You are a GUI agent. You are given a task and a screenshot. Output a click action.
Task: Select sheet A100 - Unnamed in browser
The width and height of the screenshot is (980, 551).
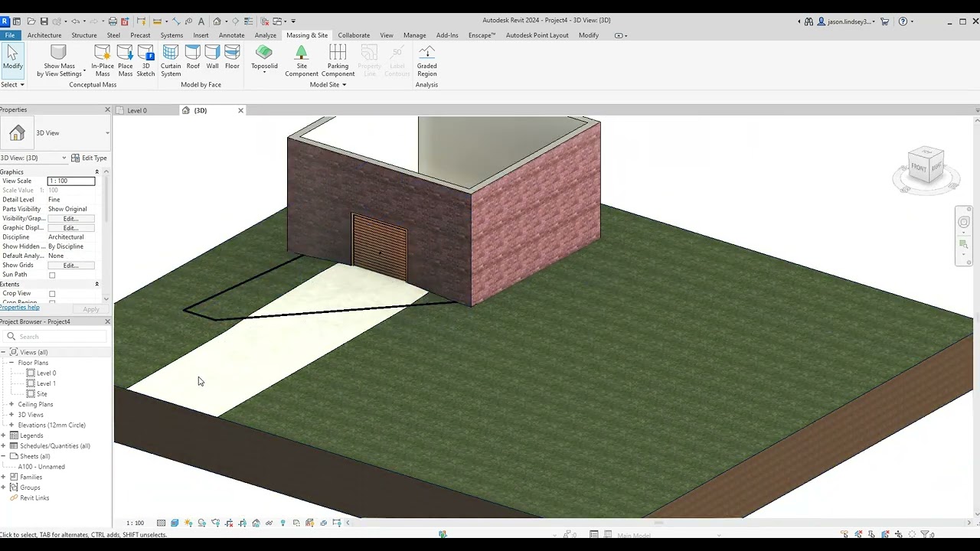tap(41, 467)
